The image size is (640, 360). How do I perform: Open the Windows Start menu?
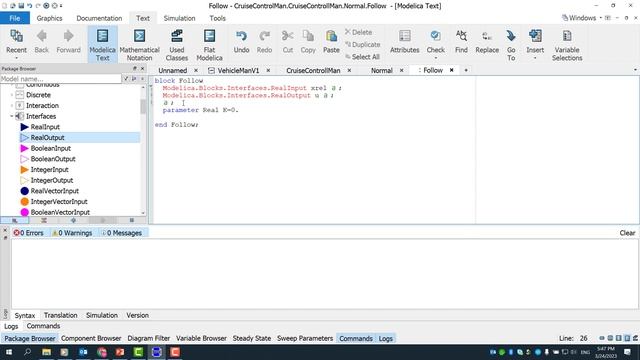[x=8, y=352]
